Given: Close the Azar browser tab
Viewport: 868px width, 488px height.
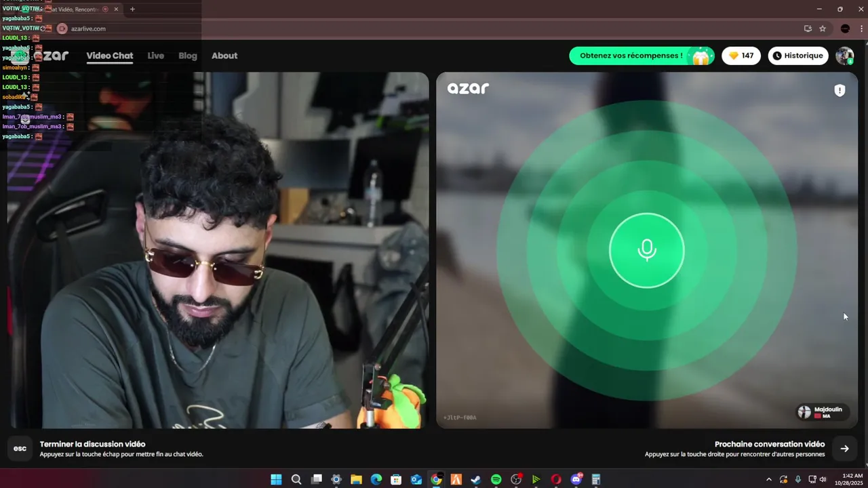Looking at the screenshot, I should (117, 9).
